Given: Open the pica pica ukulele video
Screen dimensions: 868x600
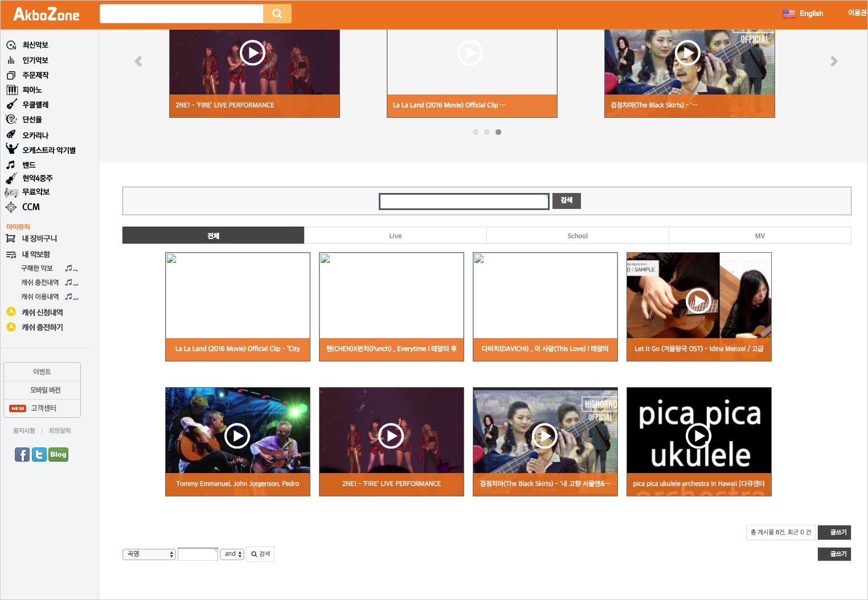Looking at the screenshot, I should click(699, 442).
